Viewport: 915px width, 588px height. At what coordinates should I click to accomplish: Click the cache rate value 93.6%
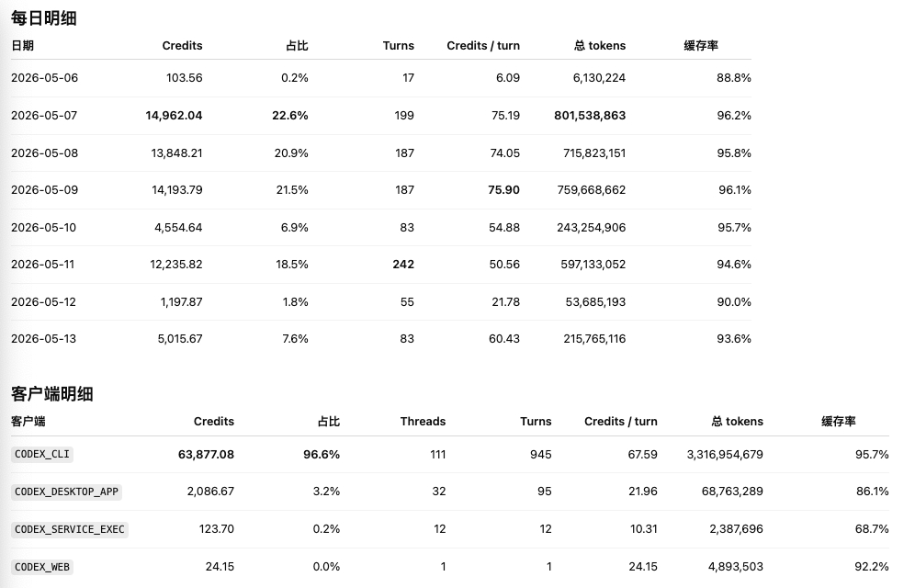(734, 338)
